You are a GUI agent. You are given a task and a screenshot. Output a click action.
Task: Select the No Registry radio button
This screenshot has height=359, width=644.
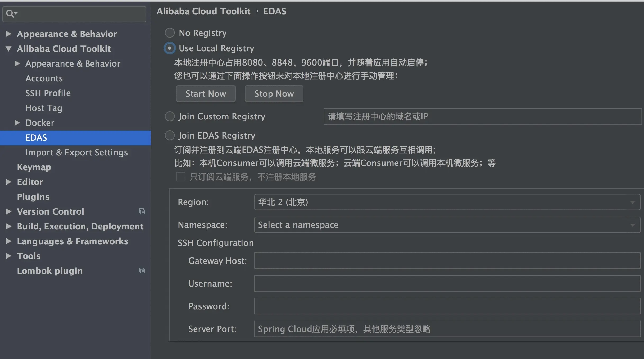coord(170,33)
